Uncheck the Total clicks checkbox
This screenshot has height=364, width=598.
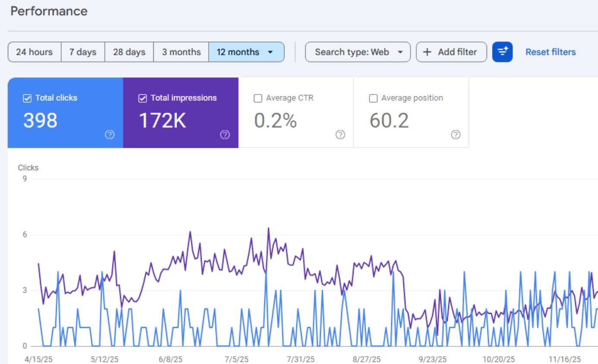coord(27,98)
